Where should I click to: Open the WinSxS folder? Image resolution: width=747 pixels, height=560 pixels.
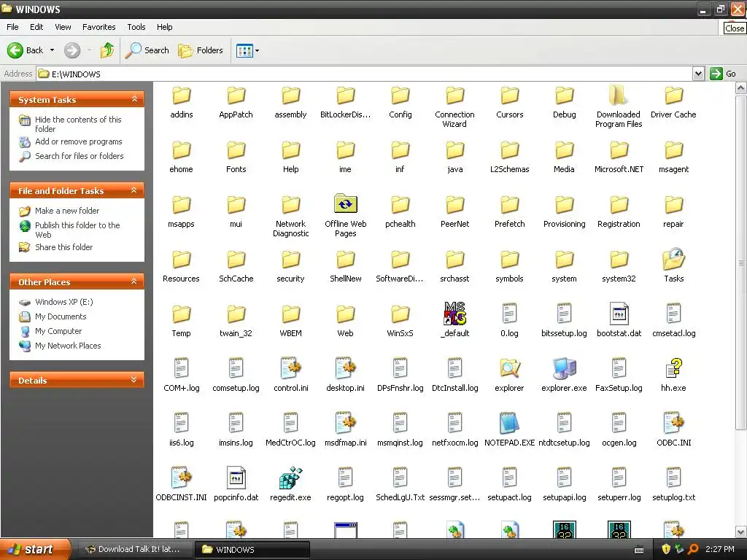click(400, 314)
